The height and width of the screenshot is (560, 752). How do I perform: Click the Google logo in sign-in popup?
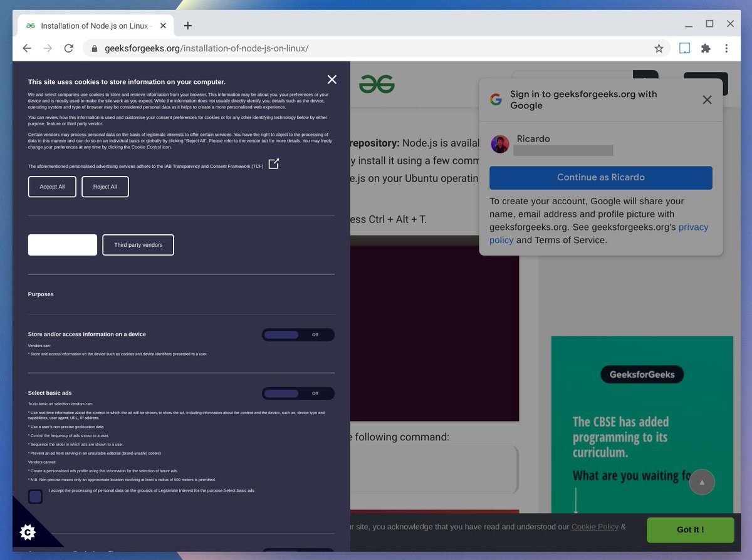click(x=496, y=100)
